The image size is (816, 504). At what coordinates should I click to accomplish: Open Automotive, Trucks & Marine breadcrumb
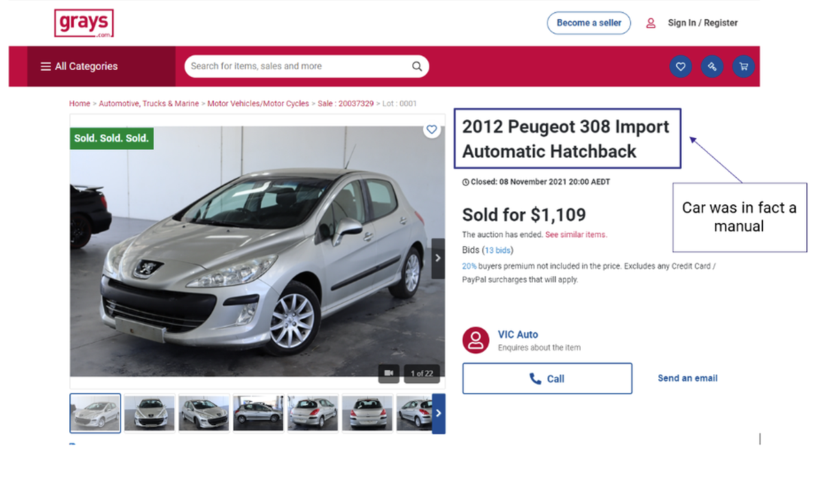(149, 104)
